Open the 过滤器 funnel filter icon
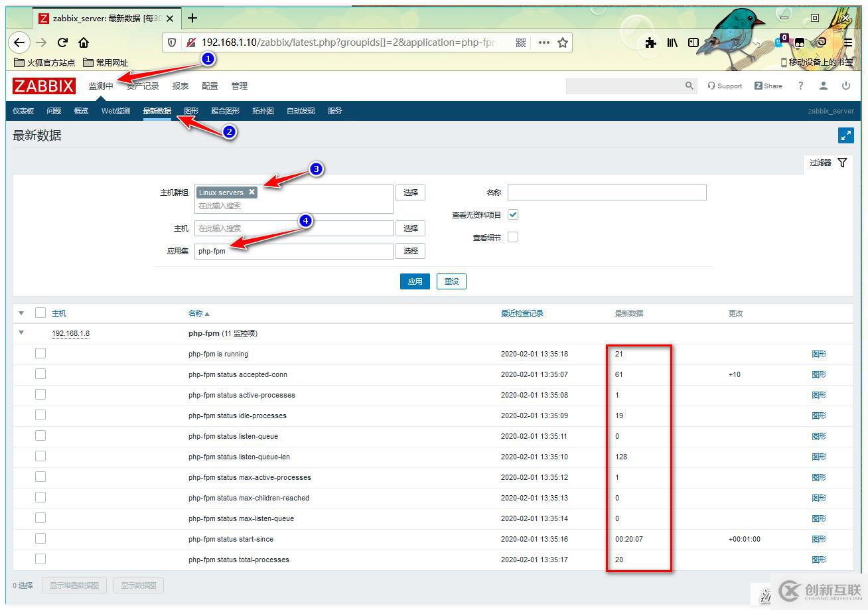This screenshot has height=610, width=868. (x=842, y=162)
